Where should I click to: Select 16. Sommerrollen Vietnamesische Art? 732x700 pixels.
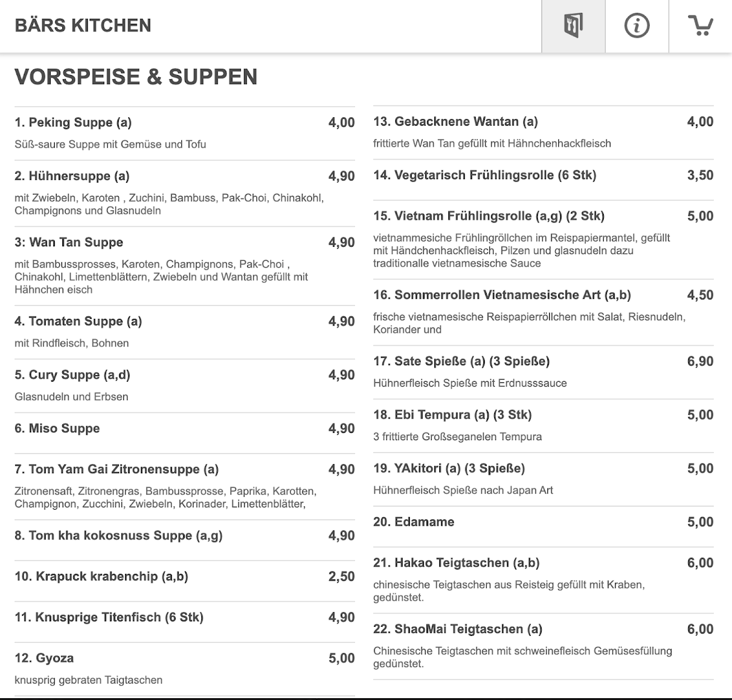coord(544,312)
